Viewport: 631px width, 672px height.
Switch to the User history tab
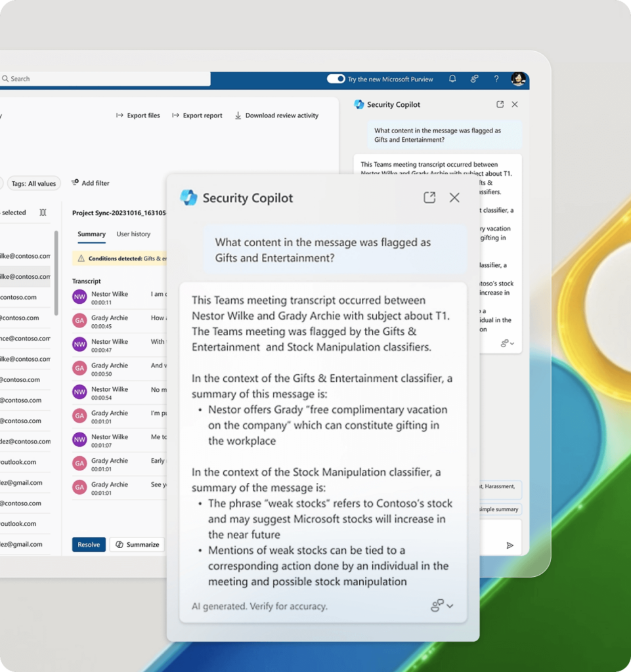coord(133,234)
